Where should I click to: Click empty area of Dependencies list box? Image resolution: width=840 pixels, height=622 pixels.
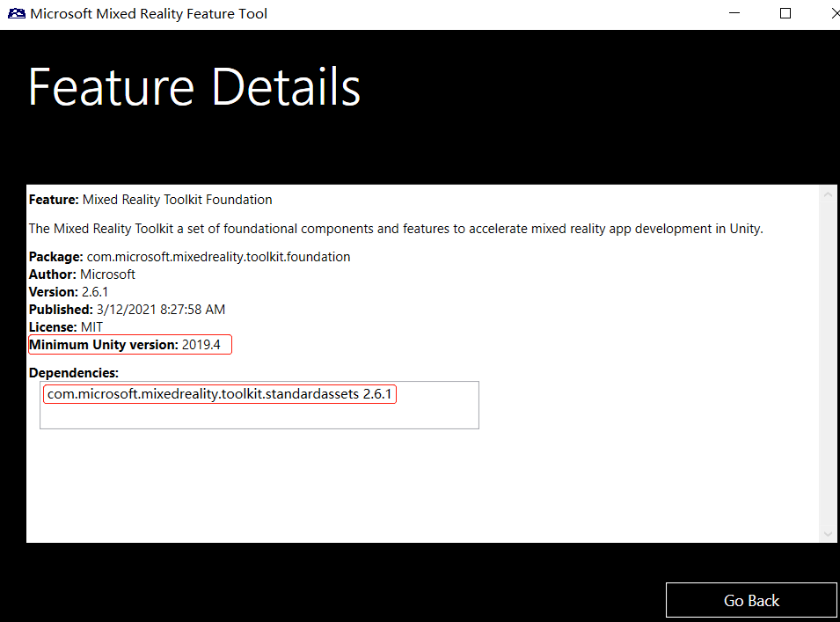(259, 416)
